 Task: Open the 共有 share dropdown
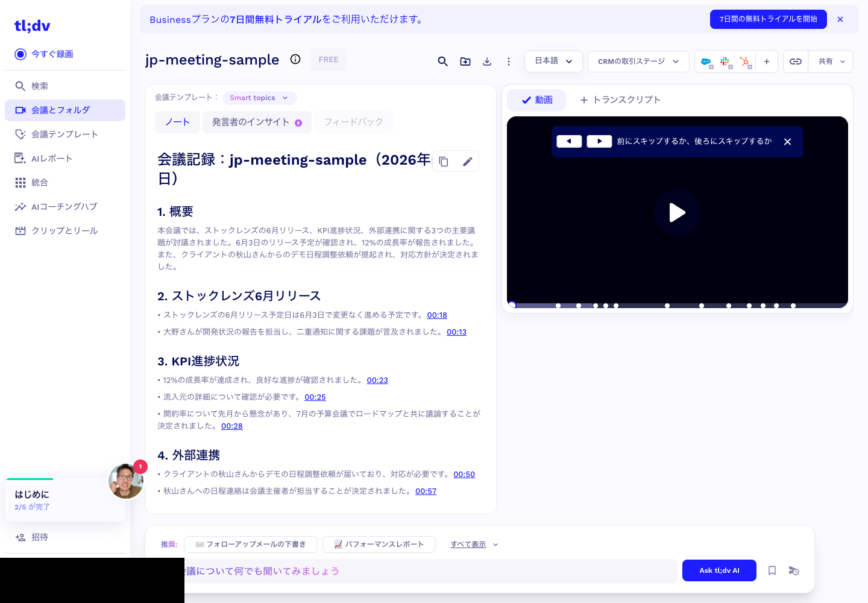point(831,62)
